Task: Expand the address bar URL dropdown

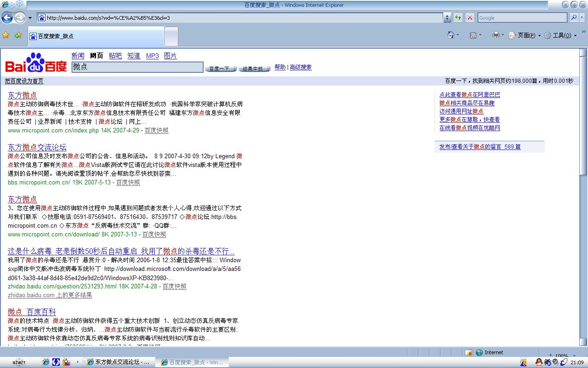Action: click(x=447, y=18)
